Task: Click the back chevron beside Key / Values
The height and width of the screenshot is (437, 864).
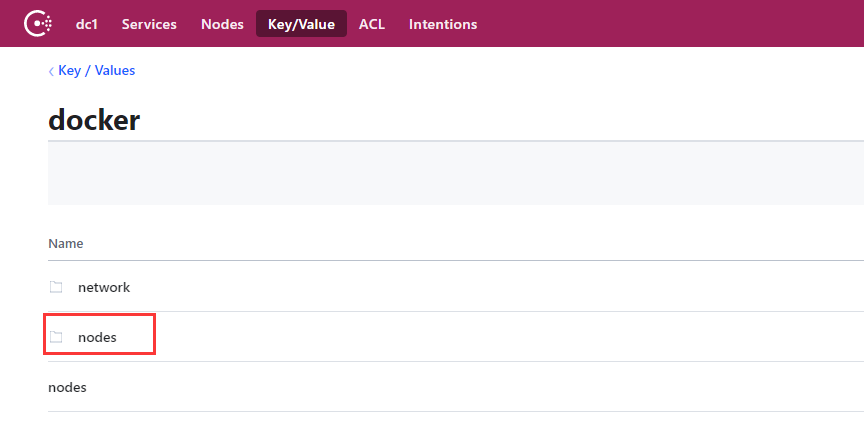Action: tap(51, 71)
